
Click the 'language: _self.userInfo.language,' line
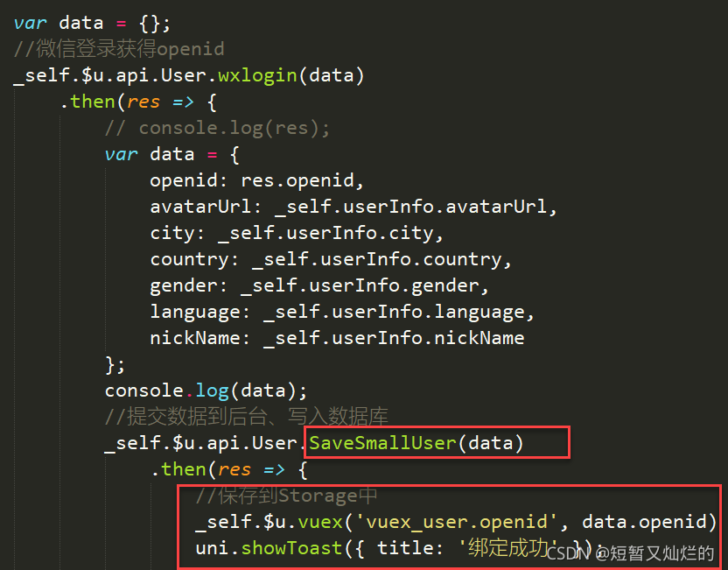[x=342, y=312]
